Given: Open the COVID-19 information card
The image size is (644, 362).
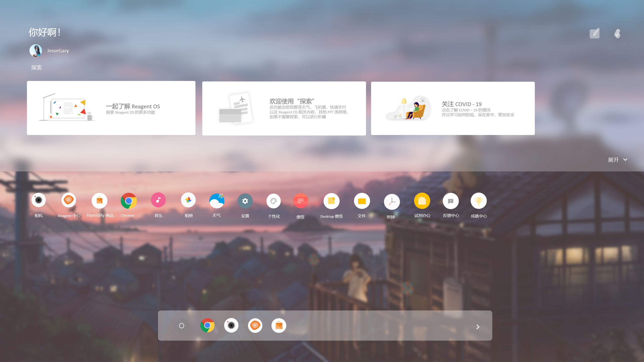Looking at the screenshot, I should 453,108.
